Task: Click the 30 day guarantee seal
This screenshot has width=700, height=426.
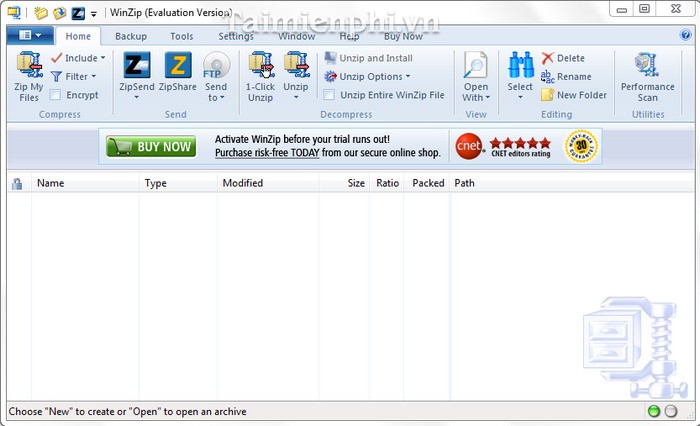Action: tap(581, 146)
